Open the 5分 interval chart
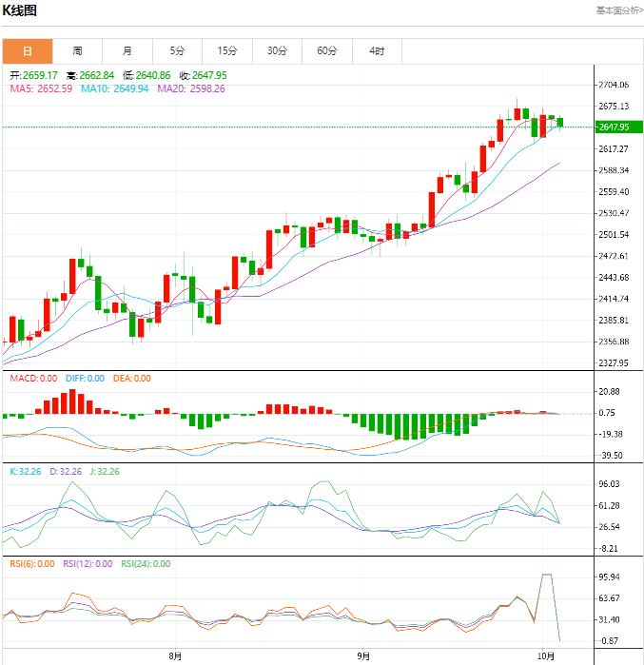This screenshot has height=665, width=644. coord(177,50)
